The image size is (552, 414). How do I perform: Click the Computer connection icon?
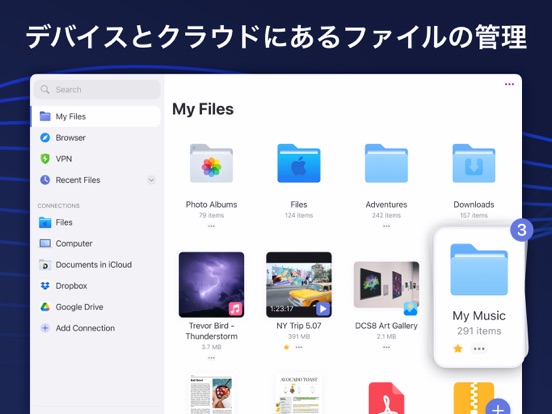[45, 244]
